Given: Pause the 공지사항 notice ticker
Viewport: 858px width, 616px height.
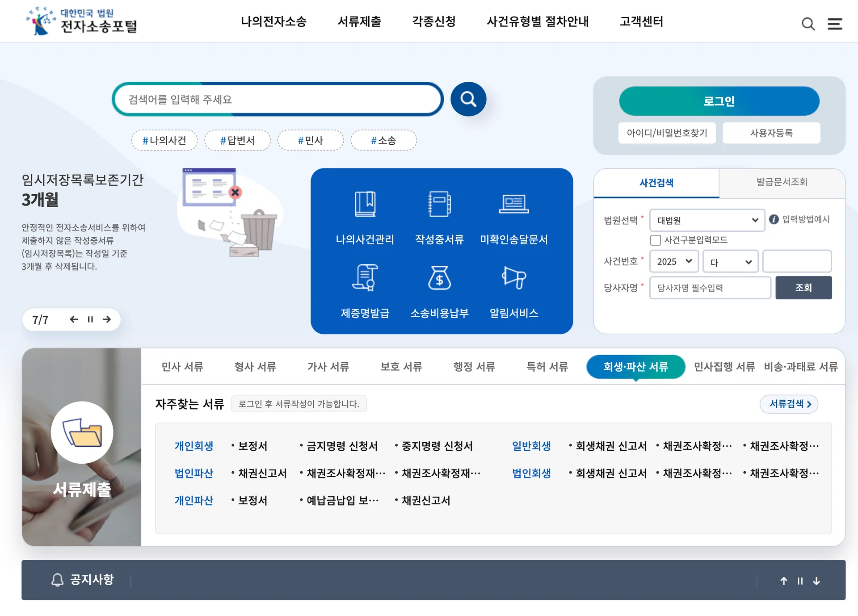Looking at the screenshot, I should [x=800, y=581].
